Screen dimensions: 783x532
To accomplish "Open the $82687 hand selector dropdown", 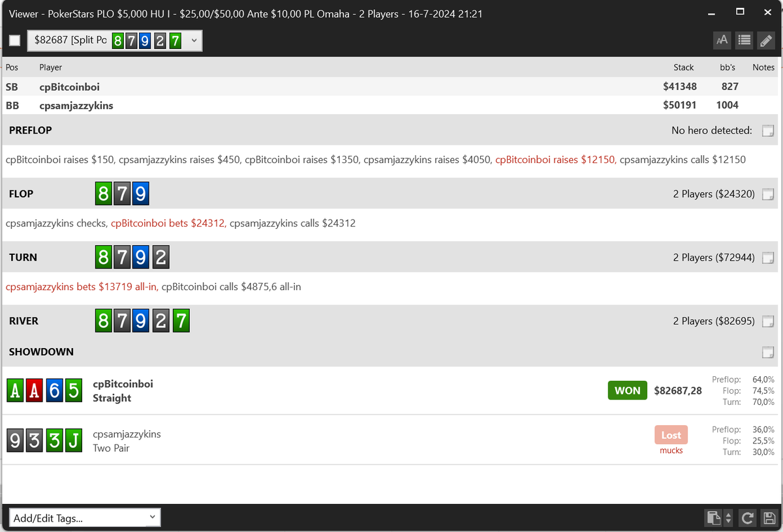I will (115, 40).
